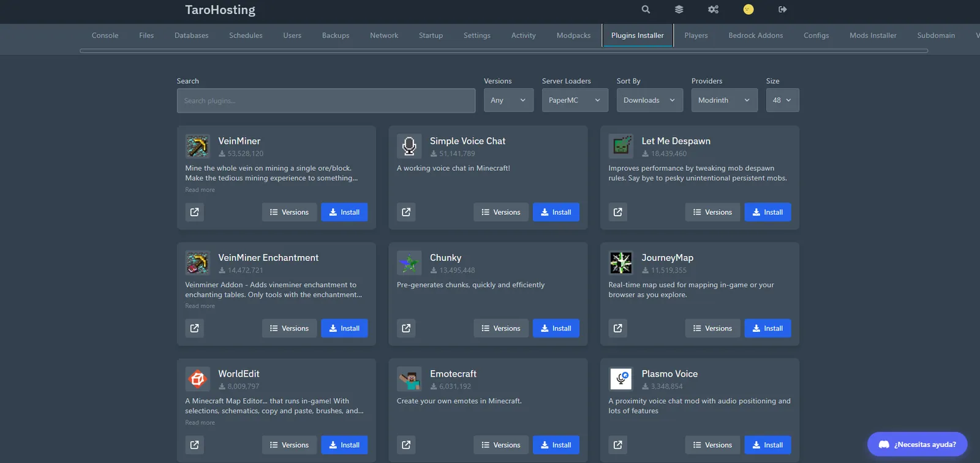Click the VeinMiner Enchantment plugin thumbnail
This screenshot has width=980, height=463.
coord(197,263)
